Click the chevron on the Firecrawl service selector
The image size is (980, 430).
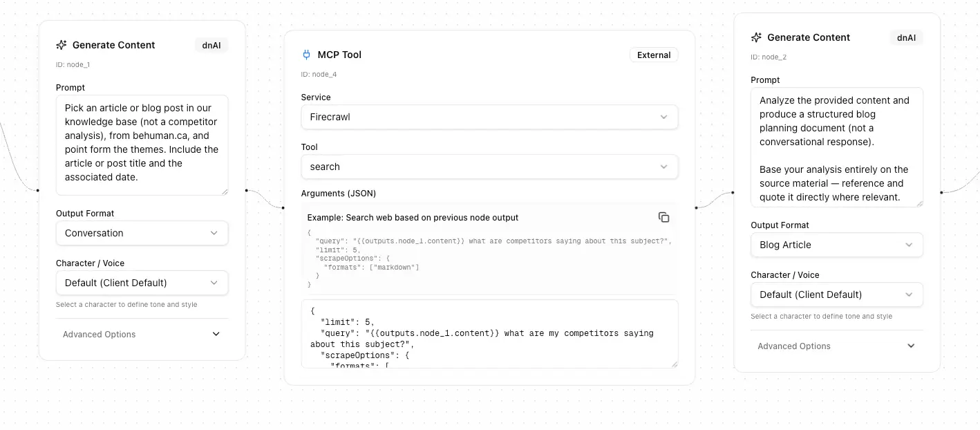point(663,117)
